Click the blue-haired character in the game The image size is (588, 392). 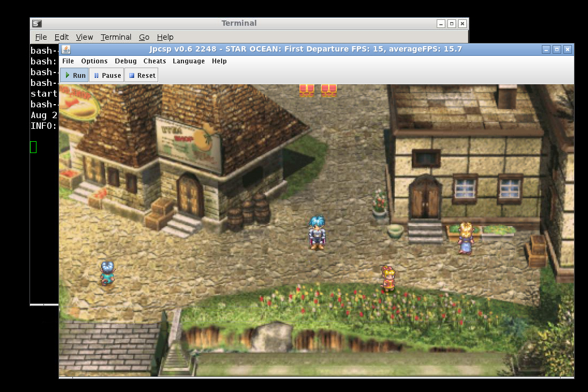pos(317,233)
